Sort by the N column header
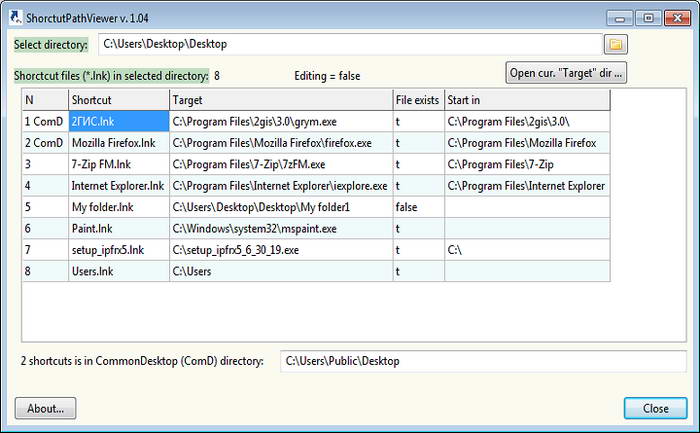700x433 pixels. coord(45,100)
